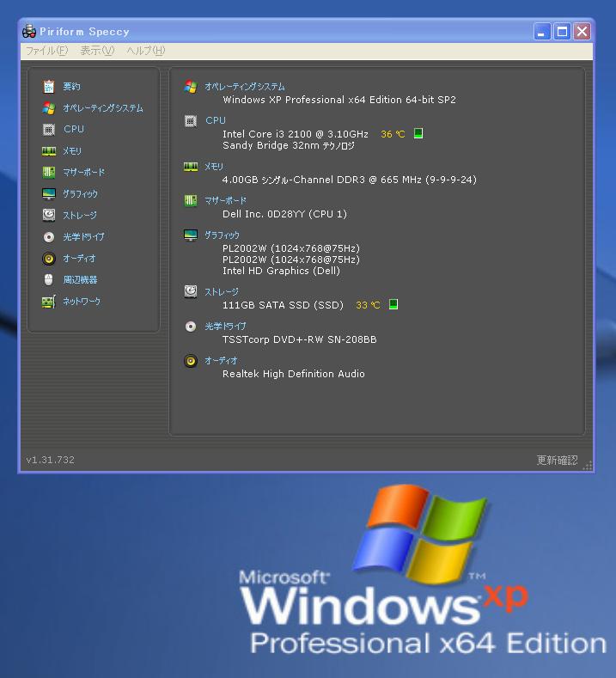Click the resize grip at the window corner
The image size is (616, 678).
[x=588, y=465]
